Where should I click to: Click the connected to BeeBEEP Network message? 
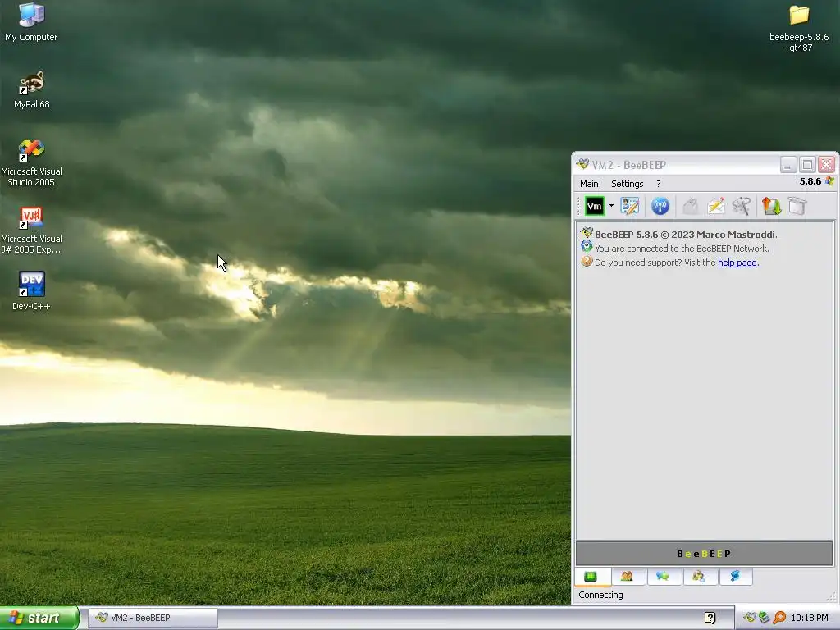682,249
